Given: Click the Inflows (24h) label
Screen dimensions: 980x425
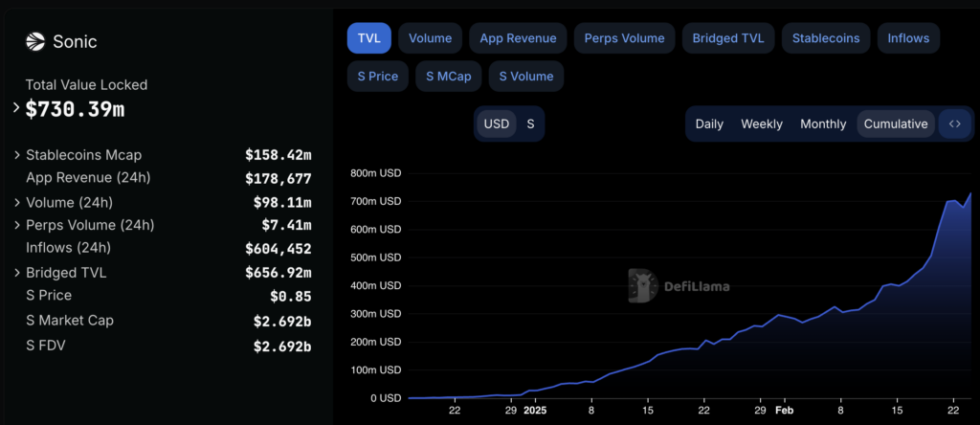Looking at the screenshot, I should (68, 248).
